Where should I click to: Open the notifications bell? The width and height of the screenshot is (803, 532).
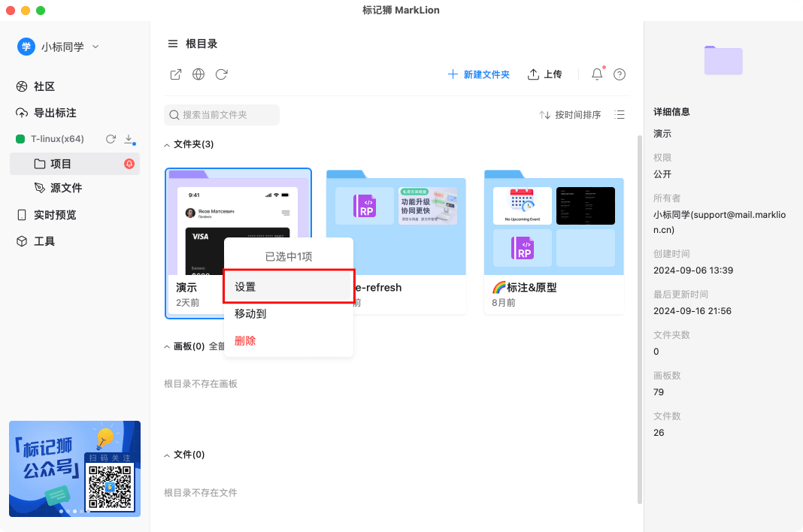(x=597, y=74)
